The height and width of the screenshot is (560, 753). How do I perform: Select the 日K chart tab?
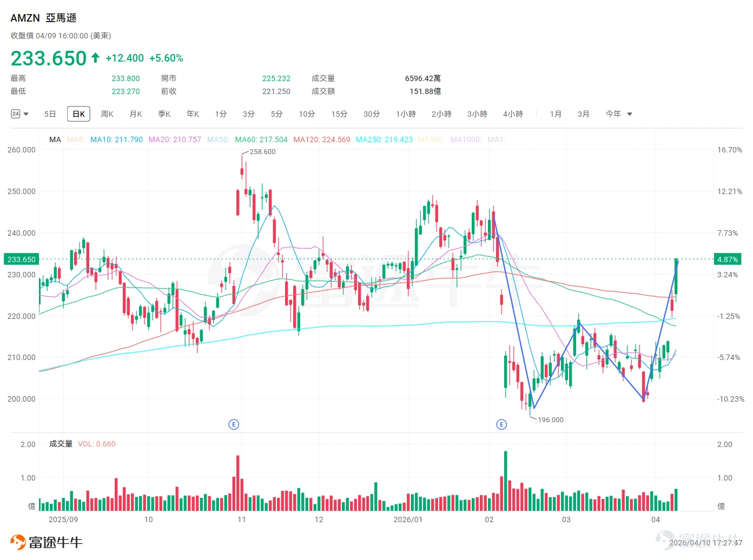point(78,114)
